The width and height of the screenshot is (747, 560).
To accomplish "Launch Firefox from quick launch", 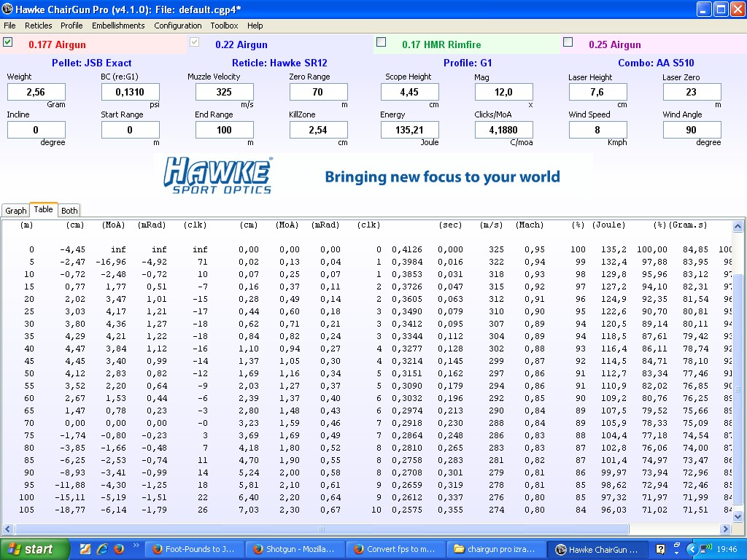I will click(x=119, y=549).
